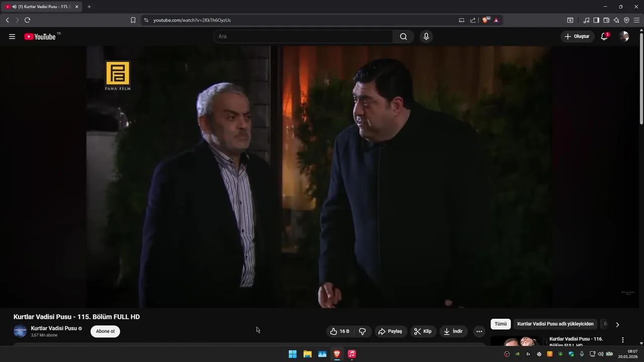Screen dimensions: 644x362
Task: Click the URL address bar
Action: point(302,20)
